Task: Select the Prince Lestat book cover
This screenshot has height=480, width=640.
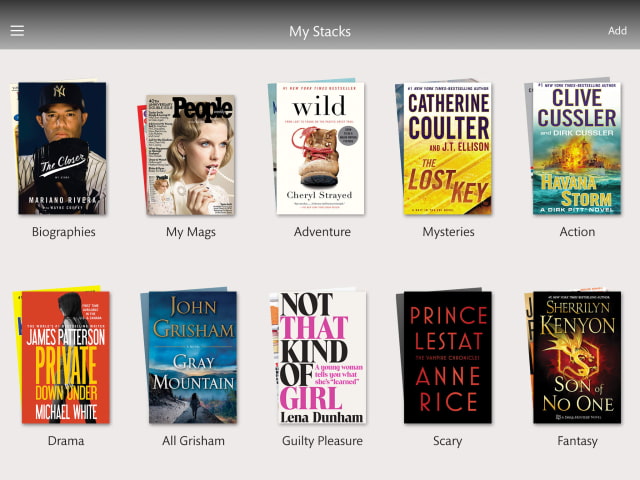Action: click(x=449, y=357)
